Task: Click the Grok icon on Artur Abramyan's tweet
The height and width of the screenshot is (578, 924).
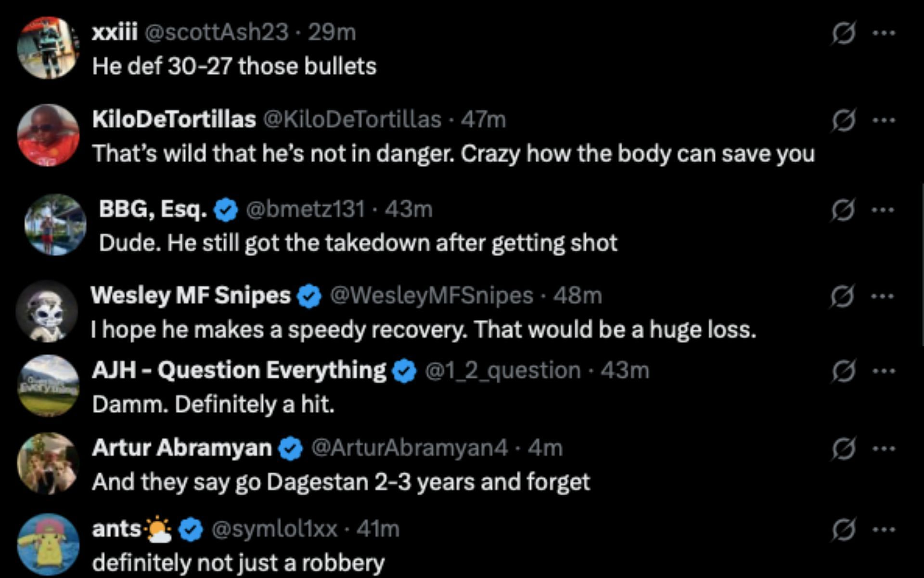Action: (843, 448)
